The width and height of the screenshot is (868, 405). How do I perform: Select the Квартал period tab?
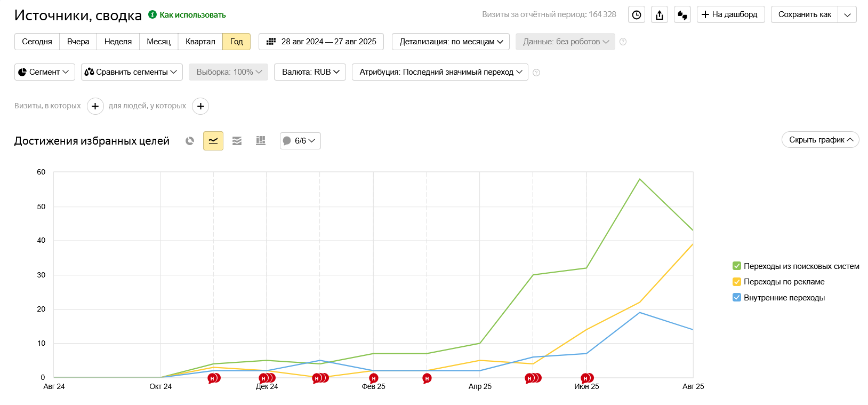click(200, 42)
